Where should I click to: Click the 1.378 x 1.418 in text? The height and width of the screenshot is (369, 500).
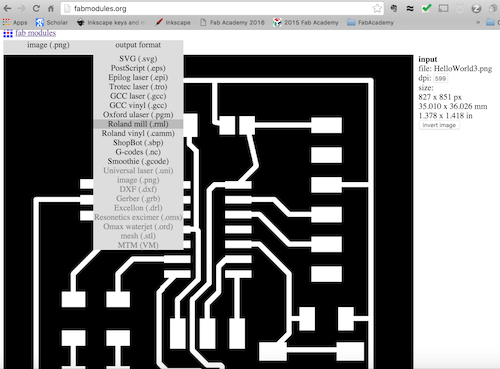tap(445, 116)
